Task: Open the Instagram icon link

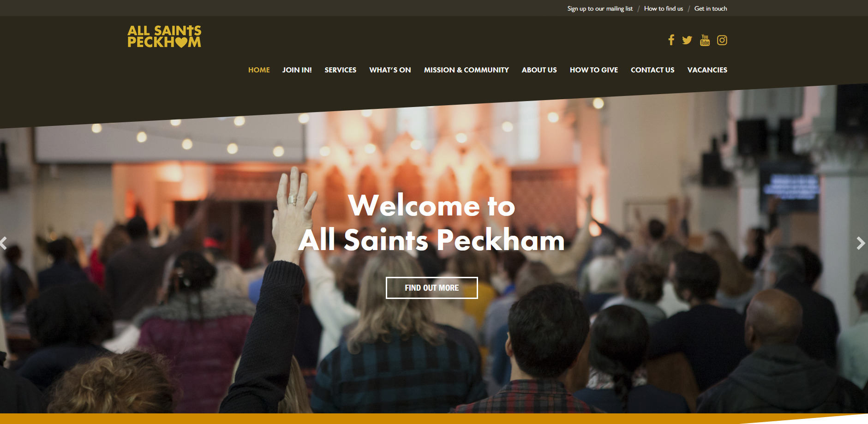Action: click(722, 40)
